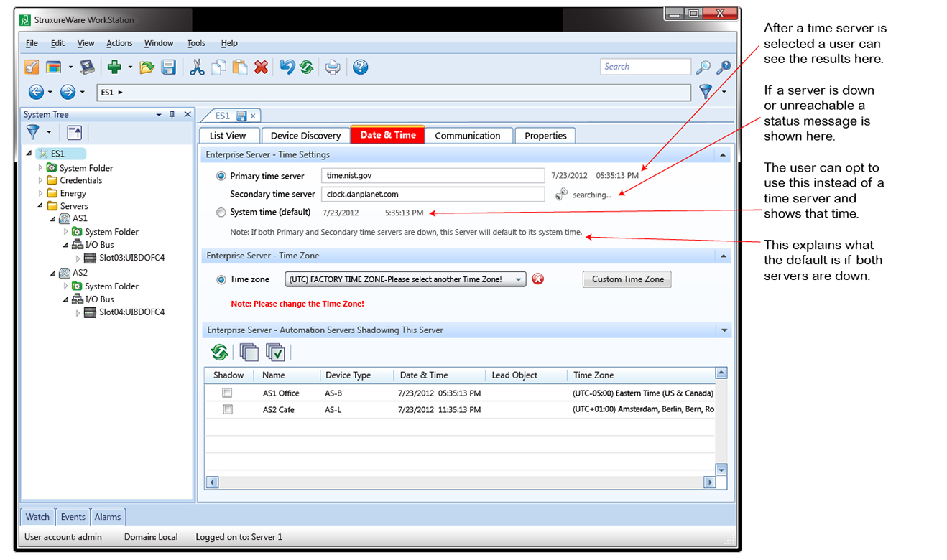Collapse the Time Settings section
Viewport: 947px width, 560px height.
click(x=723, y=155)
